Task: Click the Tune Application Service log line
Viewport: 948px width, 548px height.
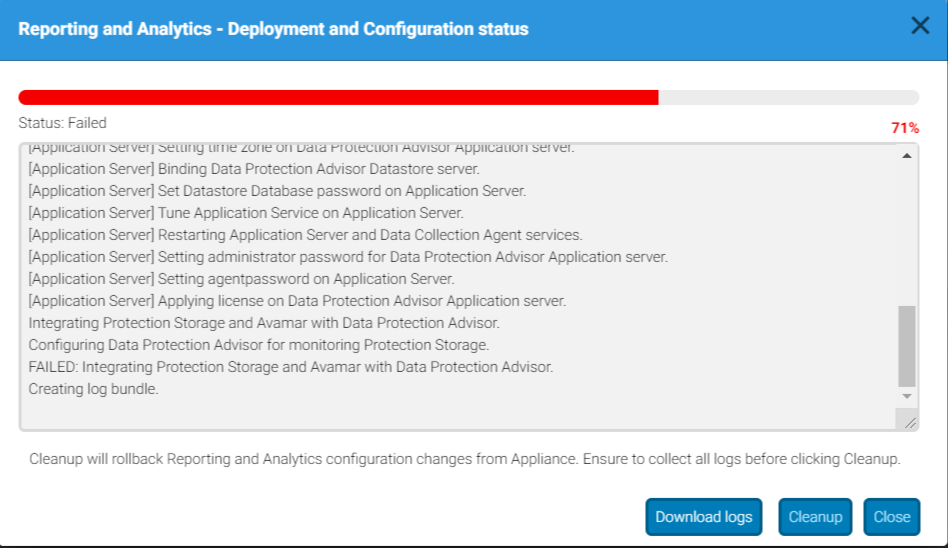Action: pyautogui.click(x=246, y=213)
